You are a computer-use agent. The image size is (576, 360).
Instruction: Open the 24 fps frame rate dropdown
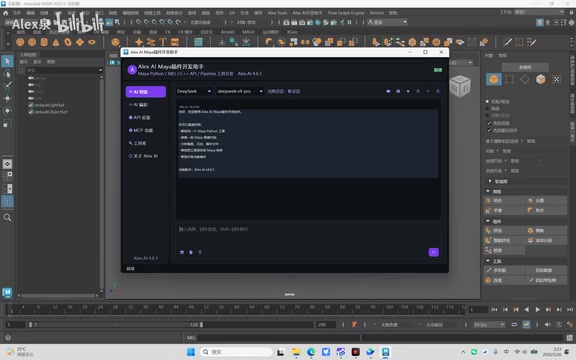(489, 325)
